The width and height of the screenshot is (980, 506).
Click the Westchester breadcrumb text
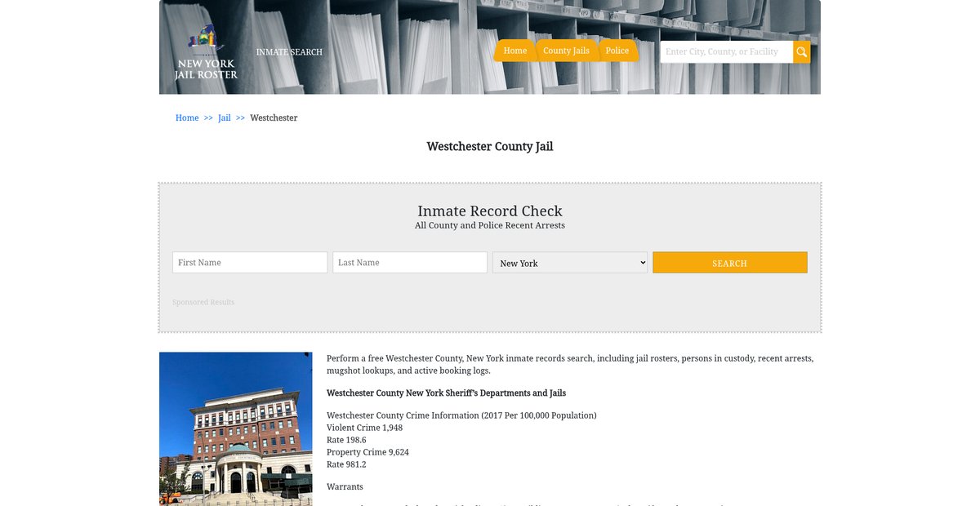tap(274, 118)
